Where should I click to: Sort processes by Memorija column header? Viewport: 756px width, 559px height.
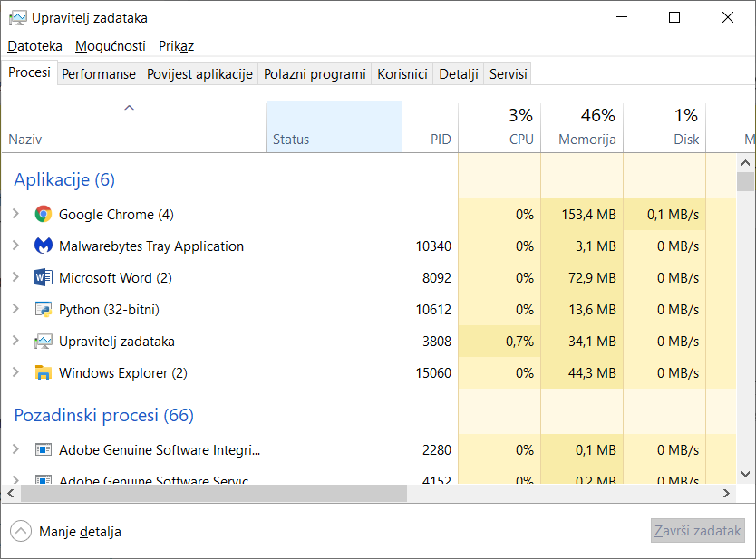coord(586,140)
